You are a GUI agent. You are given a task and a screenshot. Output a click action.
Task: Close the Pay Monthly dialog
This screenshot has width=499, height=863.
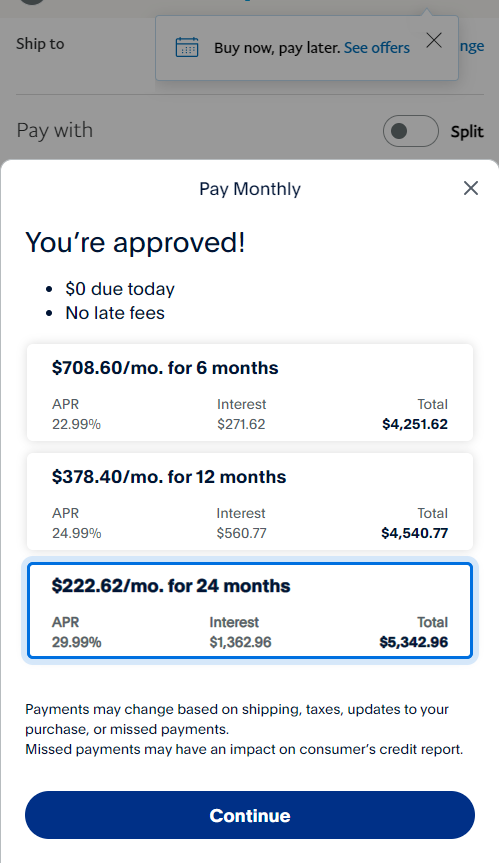(x=470, y=188)
